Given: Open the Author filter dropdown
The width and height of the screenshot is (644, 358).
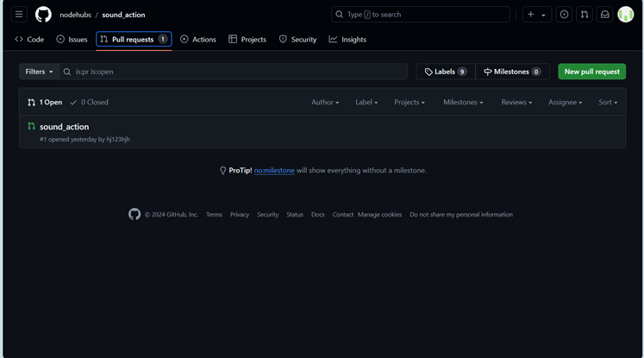Looking at the screenshot, I should (325, 103).
